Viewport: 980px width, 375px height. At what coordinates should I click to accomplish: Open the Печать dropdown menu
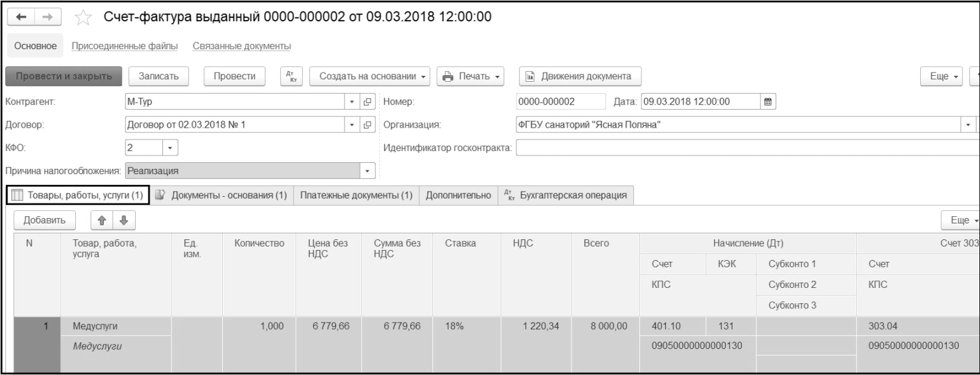point(470,76)
